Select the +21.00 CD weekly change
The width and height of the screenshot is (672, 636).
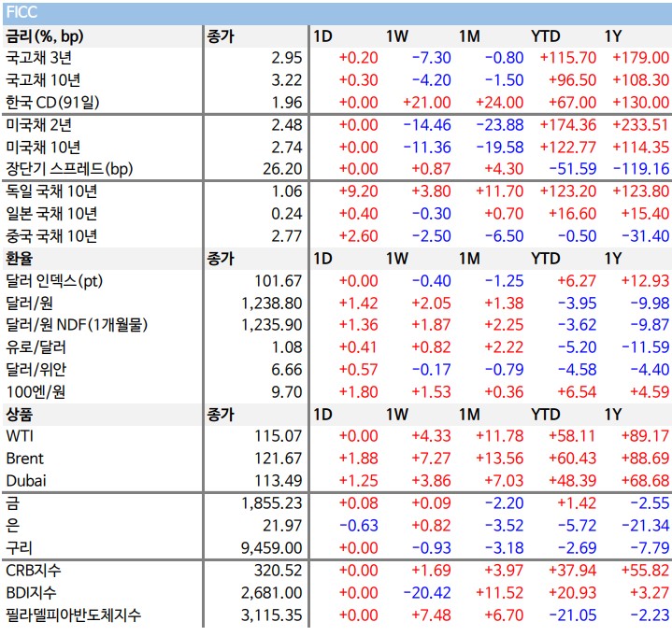pos(427,103)
